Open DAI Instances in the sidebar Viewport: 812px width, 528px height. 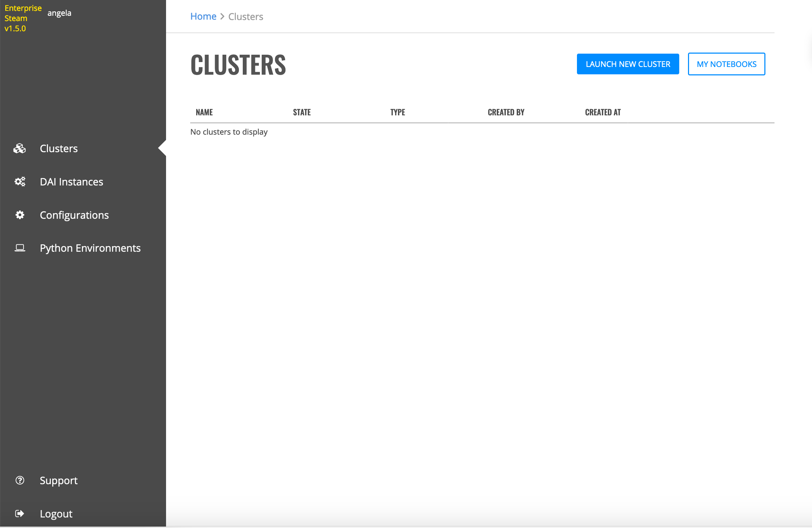pyautogui.click(x=71, y=182)
